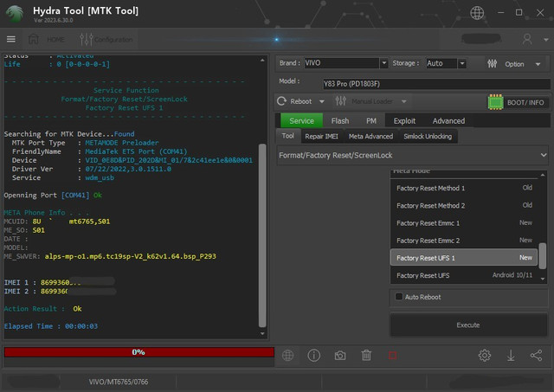Click the BOOT/ INFO button
This screenshot has width=554, height=392.
point(525,103)
